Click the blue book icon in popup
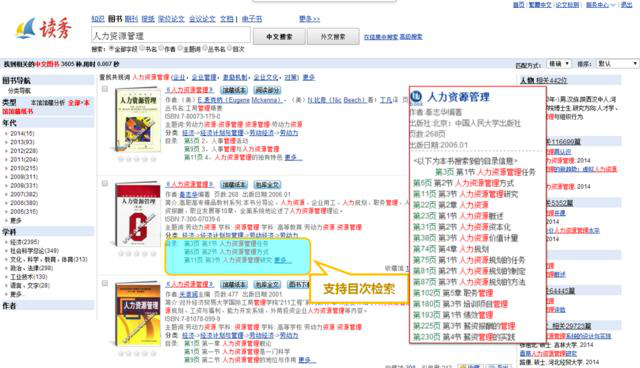 (x=416, y=97)
